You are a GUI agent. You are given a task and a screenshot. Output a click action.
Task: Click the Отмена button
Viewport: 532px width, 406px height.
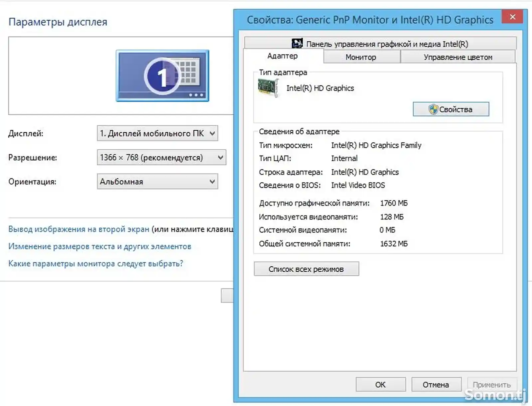tap(436, 384)
